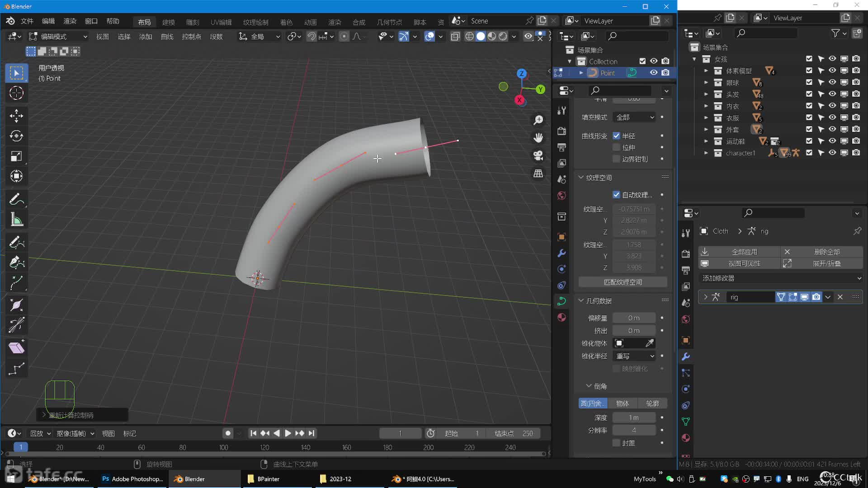868x488 pixels.
Task: Activate the Move tool
Action: point(16,116)
